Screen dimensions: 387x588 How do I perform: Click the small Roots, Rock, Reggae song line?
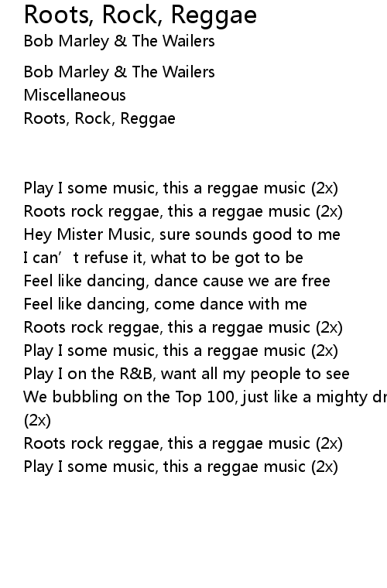(x=99, y=118)
